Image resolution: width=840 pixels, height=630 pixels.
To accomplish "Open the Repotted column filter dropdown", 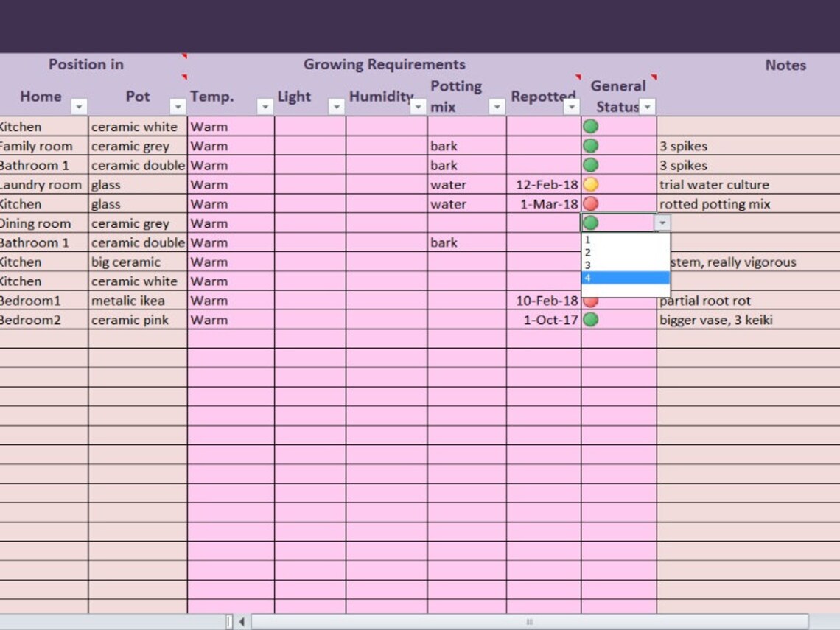I will (x=573, y=108).
